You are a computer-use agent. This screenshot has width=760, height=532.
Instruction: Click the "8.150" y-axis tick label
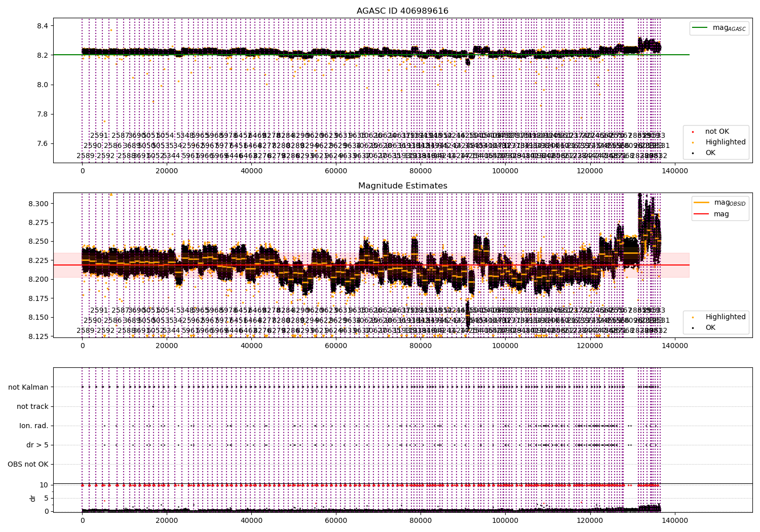(x=38, y=318)
